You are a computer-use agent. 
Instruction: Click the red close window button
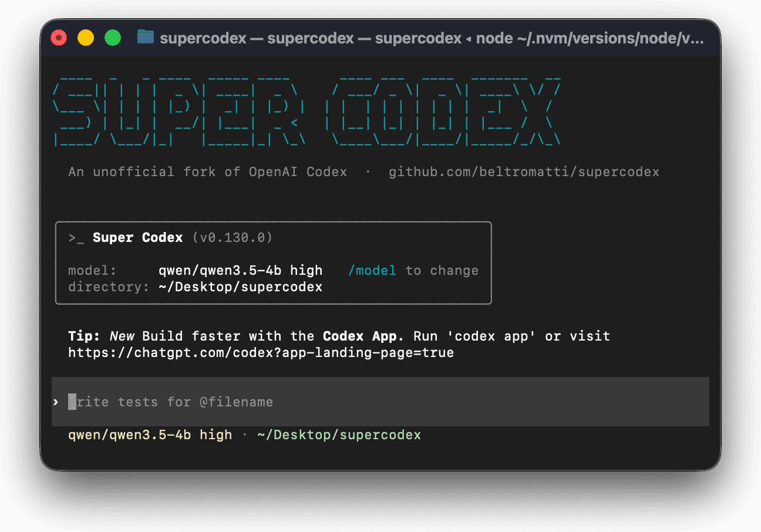click(x=59, y=38)
